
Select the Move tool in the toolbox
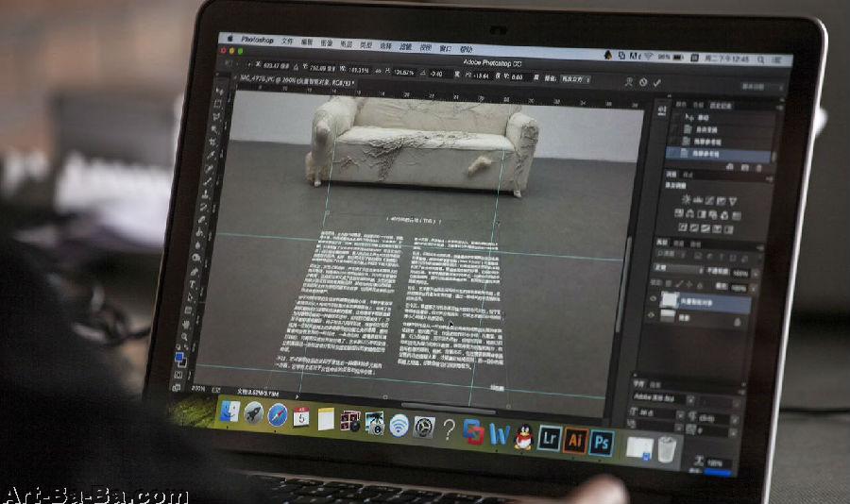point(219,91)
